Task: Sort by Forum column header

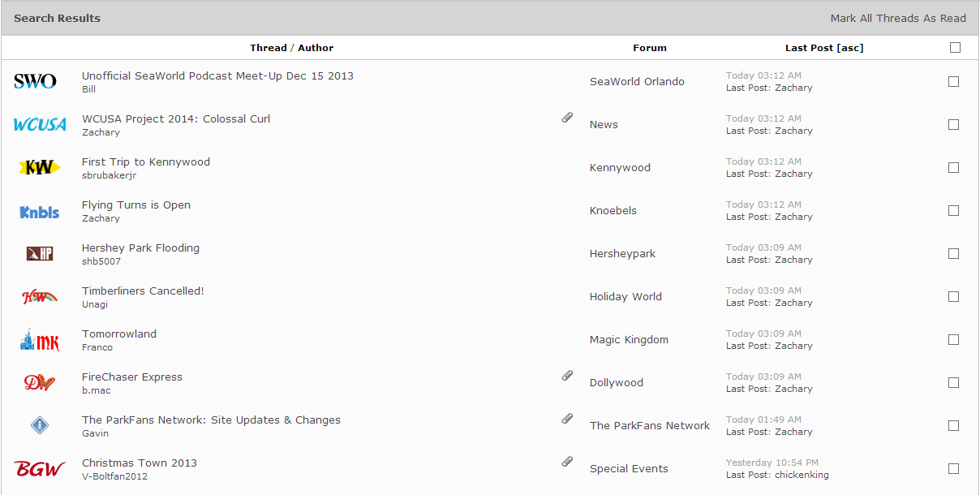Action: coord(649,48)
